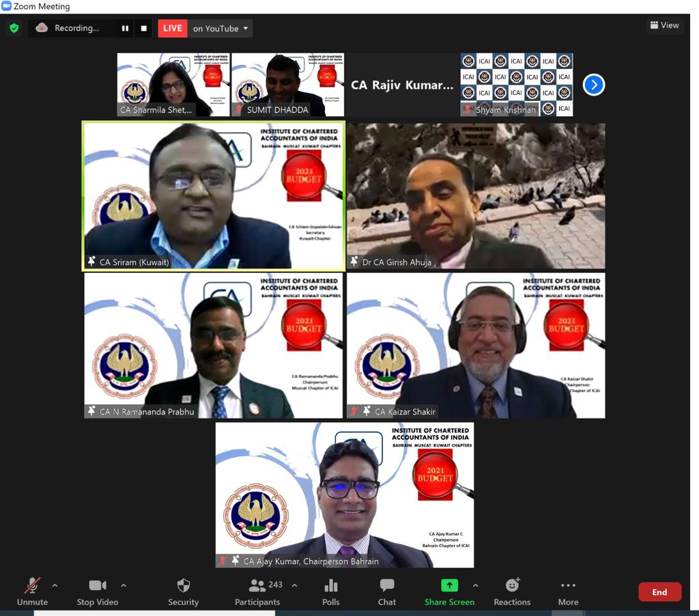Click muted mic icon on CA Ajay Kumar's label
The image size is (699, 616).
[223, 561]
